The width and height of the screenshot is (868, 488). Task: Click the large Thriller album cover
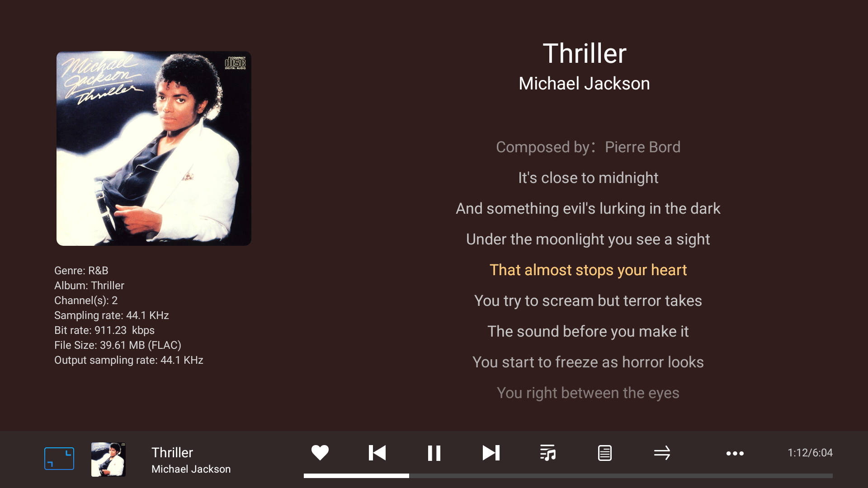154,148
